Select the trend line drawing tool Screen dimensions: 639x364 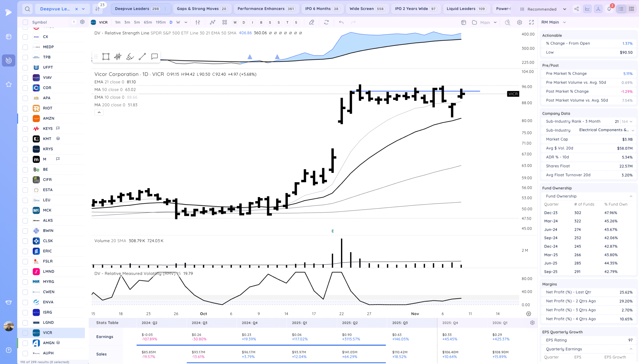click(x=142, y=57)
